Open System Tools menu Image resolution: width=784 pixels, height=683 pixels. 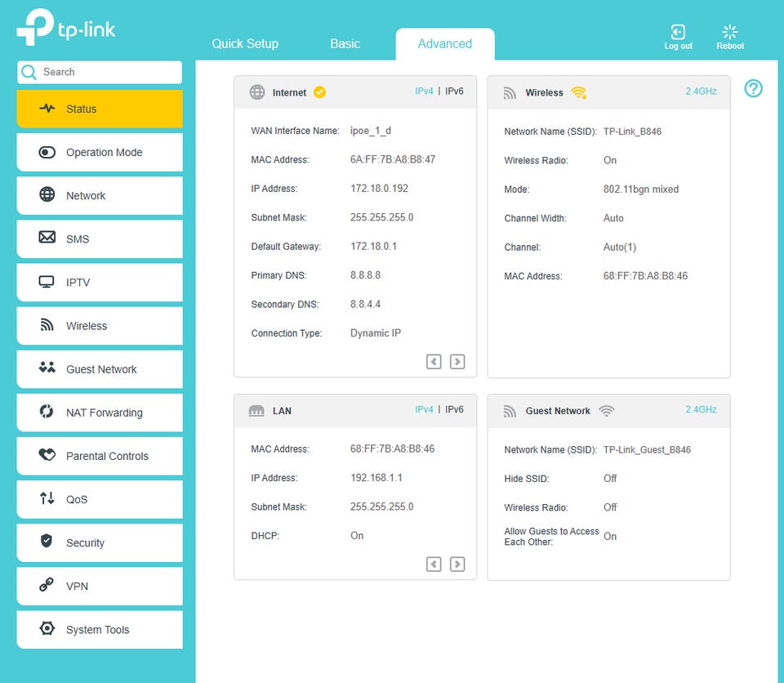[100, 629]
